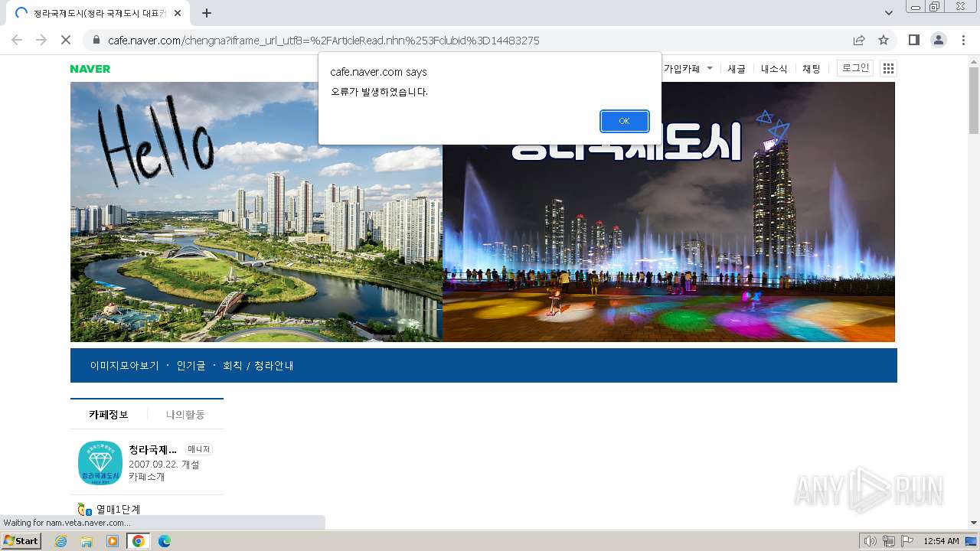The width and height of the screenshot is (980, 551).
Task: Open the 채팅 link
Action: tap(812, 69)
